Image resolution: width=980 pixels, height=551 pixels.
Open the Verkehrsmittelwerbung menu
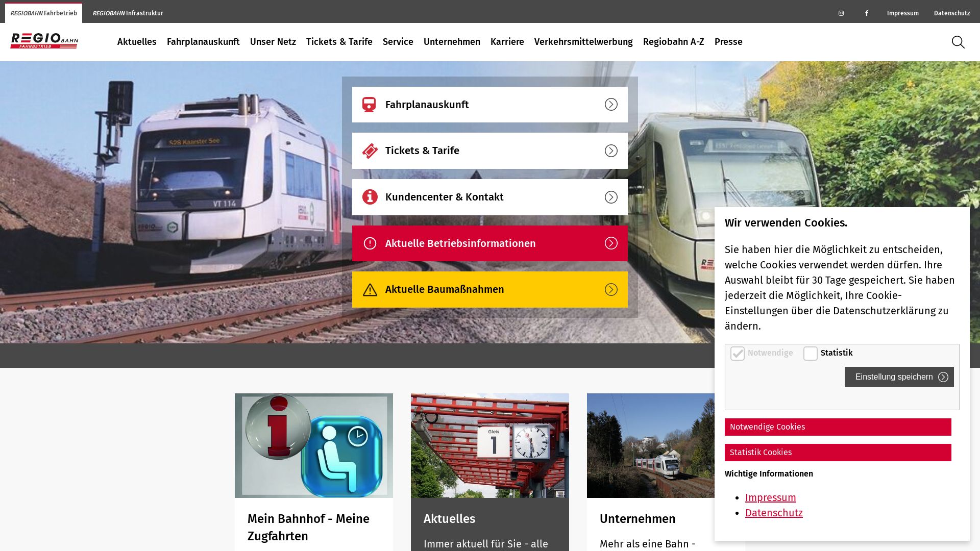click(583, 42)
